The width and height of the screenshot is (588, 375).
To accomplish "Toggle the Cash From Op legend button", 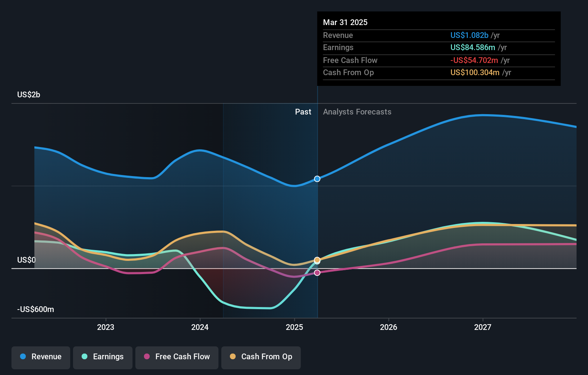I will point(261,357).
